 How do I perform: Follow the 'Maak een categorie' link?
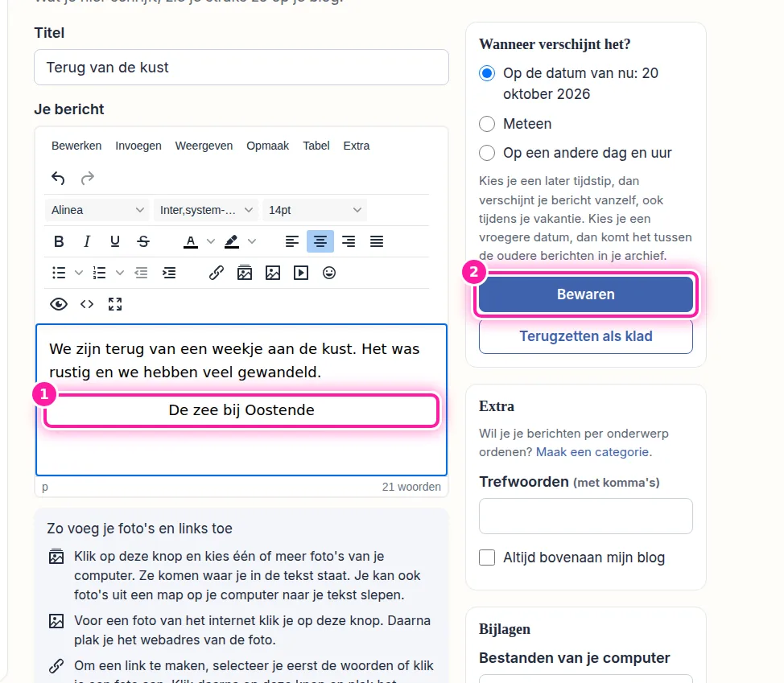tap(592, 452)
